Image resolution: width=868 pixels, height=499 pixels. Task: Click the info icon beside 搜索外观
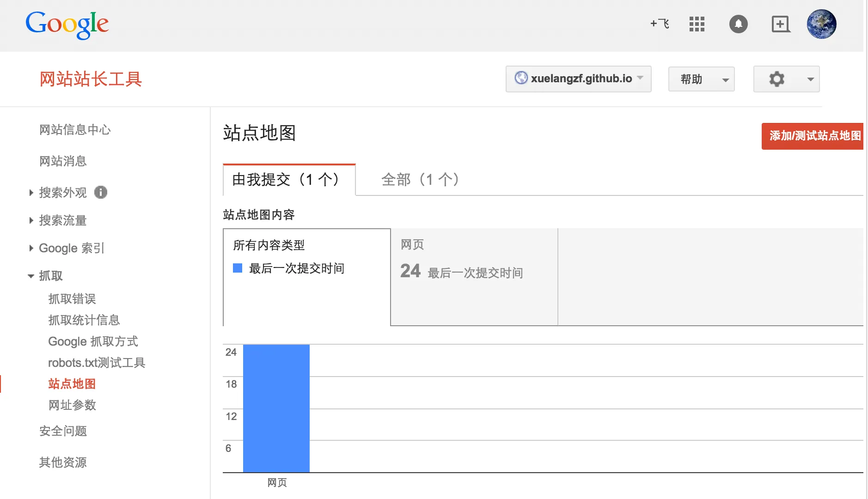(101, 192)
